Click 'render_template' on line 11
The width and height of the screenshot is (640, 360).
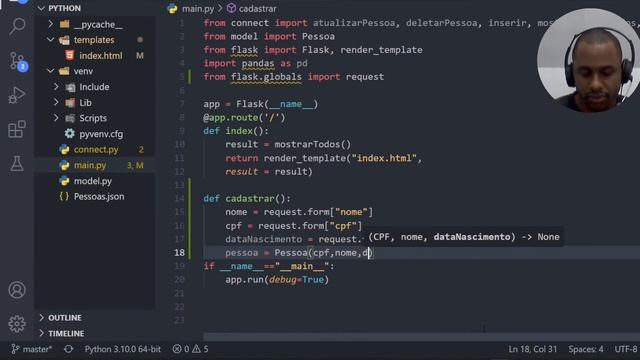point(304,158)
